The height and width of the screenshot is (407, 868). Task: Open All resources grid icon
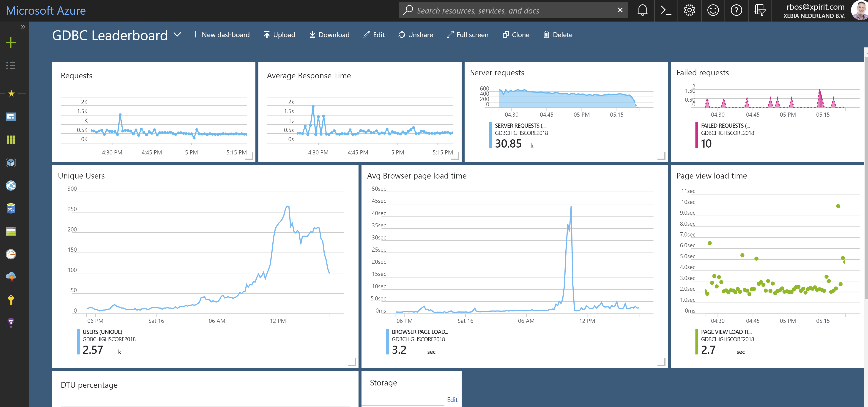[x=11, y=140]
